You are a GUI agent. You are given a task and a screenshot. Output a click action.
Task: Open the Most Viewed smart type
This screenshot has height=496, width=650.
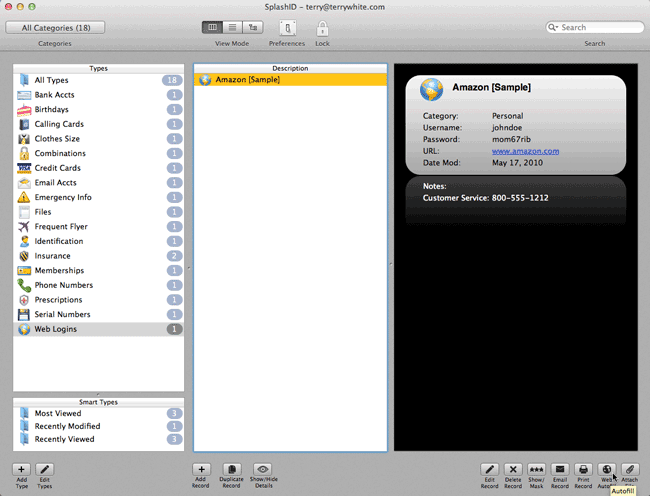click(99, 413)
